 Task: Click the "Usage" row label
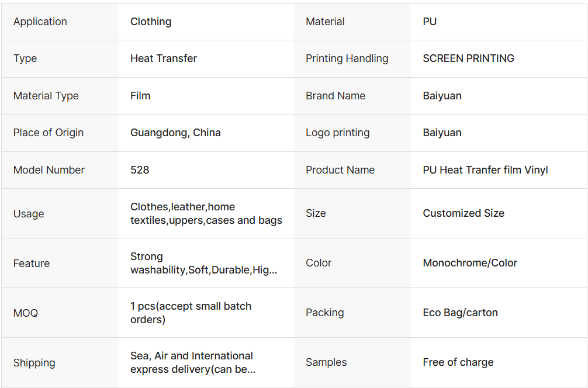(x=29, y=214)
